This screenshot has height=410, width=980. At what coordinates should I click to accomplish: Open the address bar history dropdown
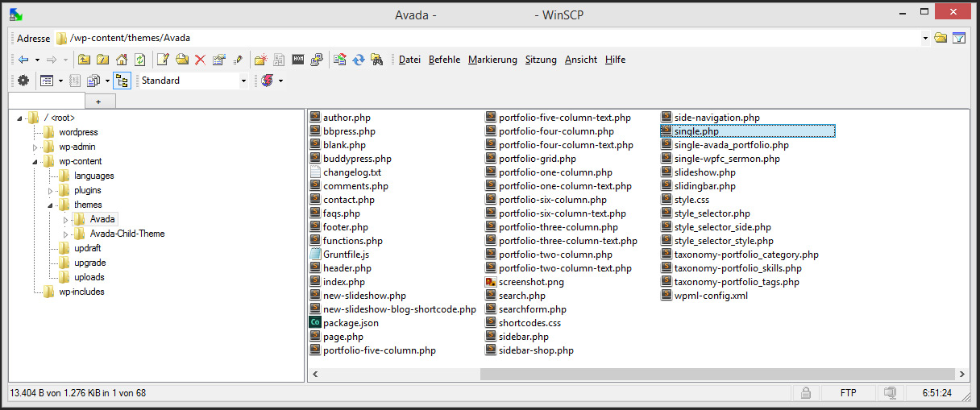925,38
